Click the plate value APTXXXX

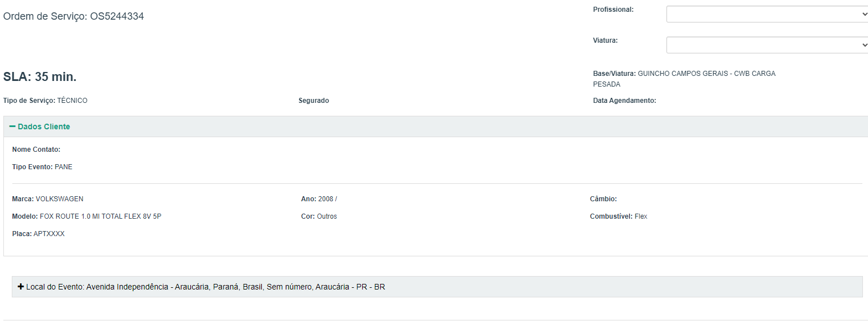(x=49, y=234)
